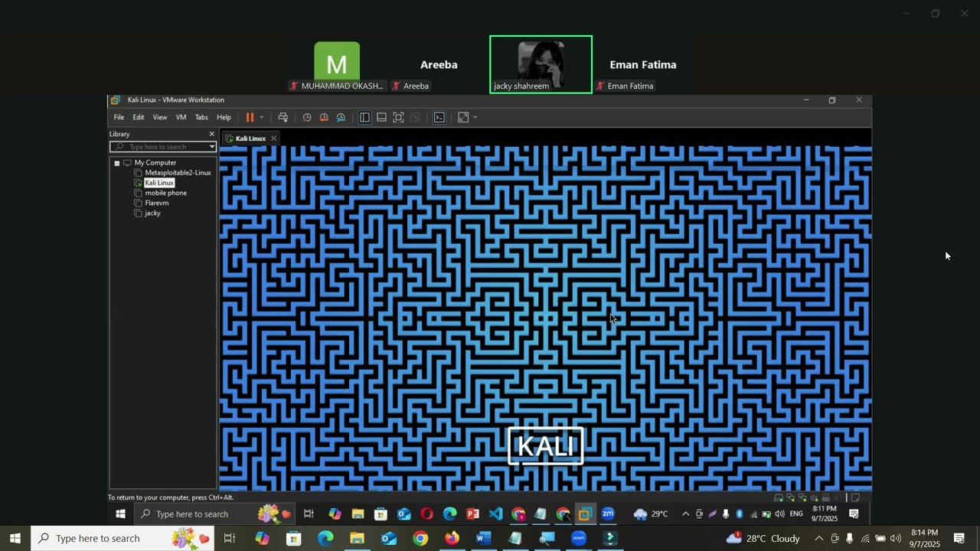Switch to the Kali Linux tab
The image size is (980, 551).
click(250, 139)
